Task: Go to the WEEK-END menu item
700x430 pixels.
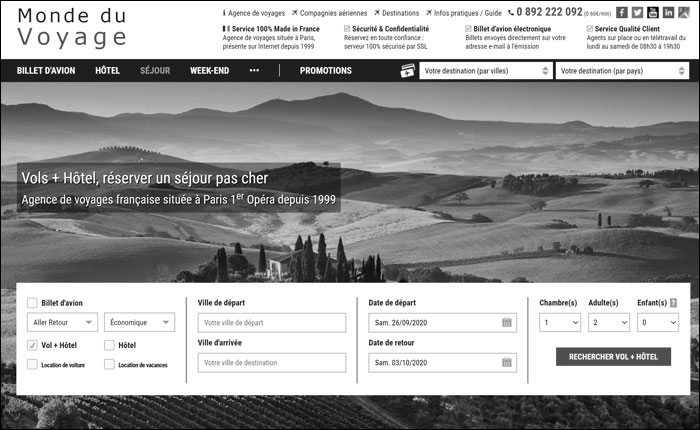Action: [209, 71]
